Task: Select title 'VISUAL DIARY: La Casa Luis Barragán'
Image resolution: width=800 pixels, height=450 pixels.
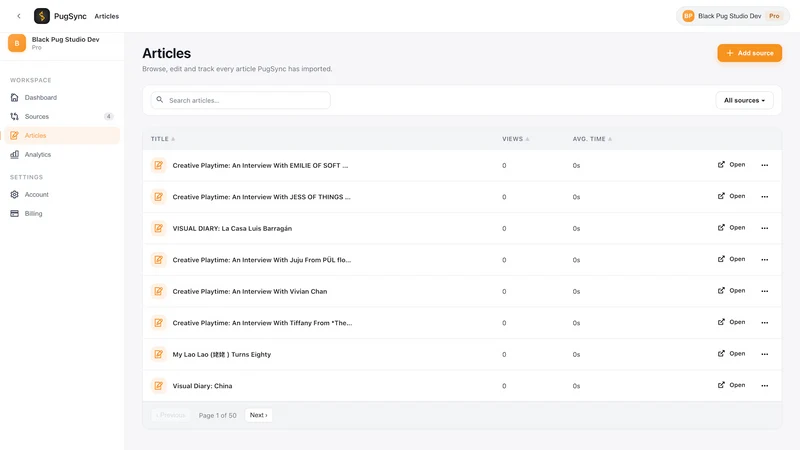Action: tap(232, 228)
